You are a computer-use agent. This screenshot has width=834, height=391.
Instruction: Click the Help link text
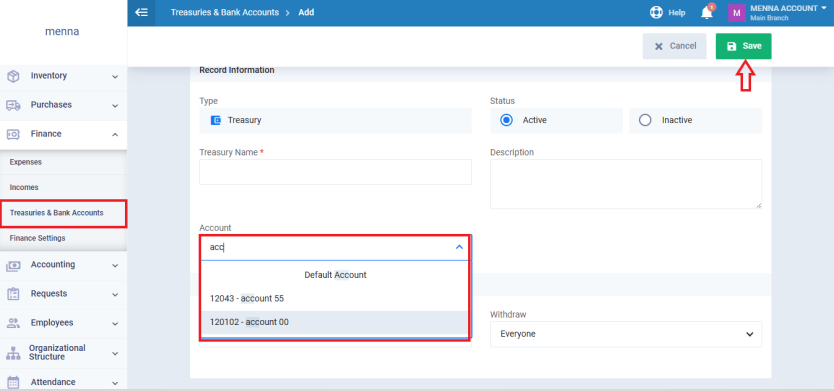pos(677,13)
